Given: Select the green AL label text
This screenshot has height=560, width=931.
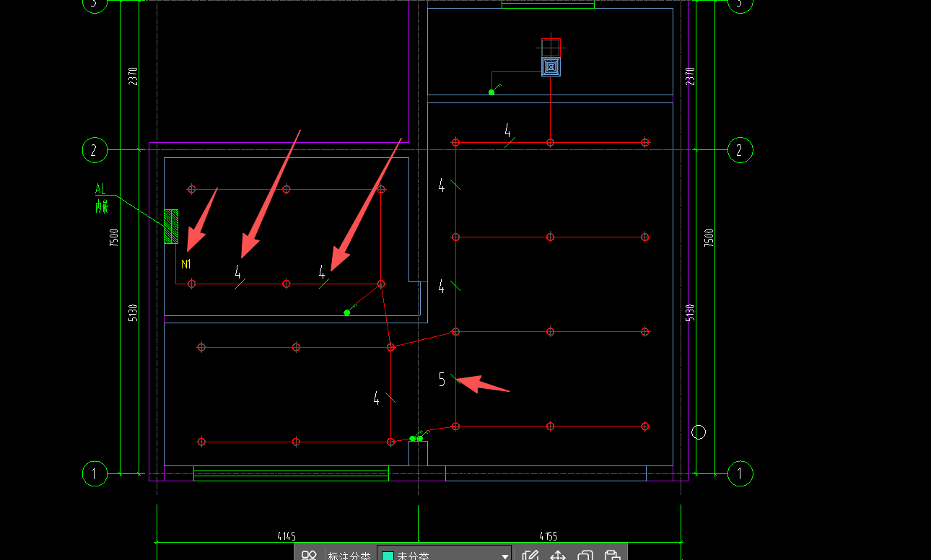Looking at the screenshot, I should [x=100, y=189].
